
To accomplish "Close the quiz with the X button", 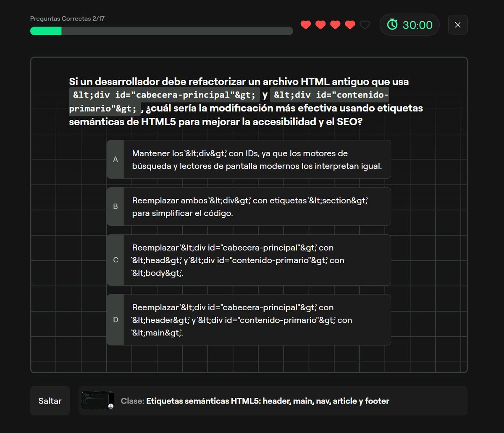I will click(x=458, y=25).
